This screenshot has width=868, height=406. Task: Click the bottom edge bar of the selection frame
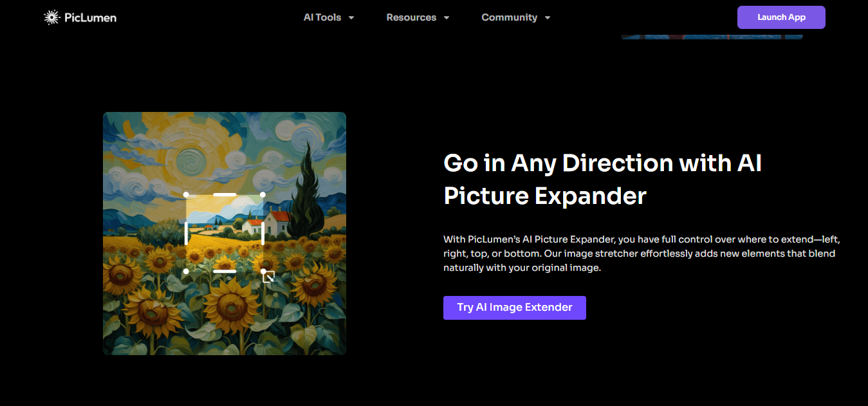click(225, 272)
